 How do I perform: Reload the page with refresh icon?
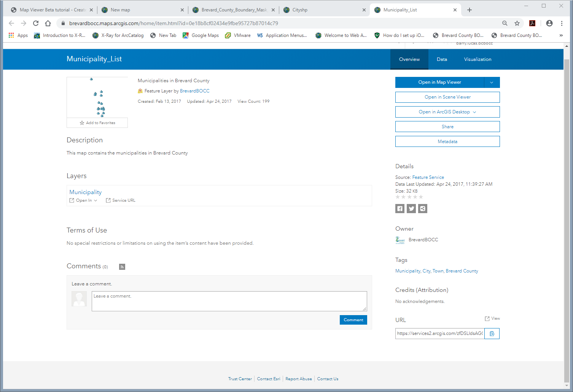(36, 23)
